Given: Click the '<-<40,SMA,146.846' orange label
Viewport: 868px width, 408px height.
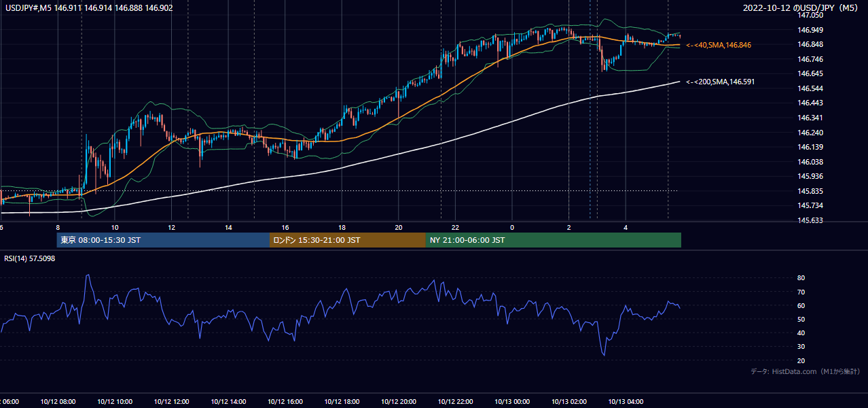Looking at the screenshot, I should pyautogui.click(x=719, y=45).
